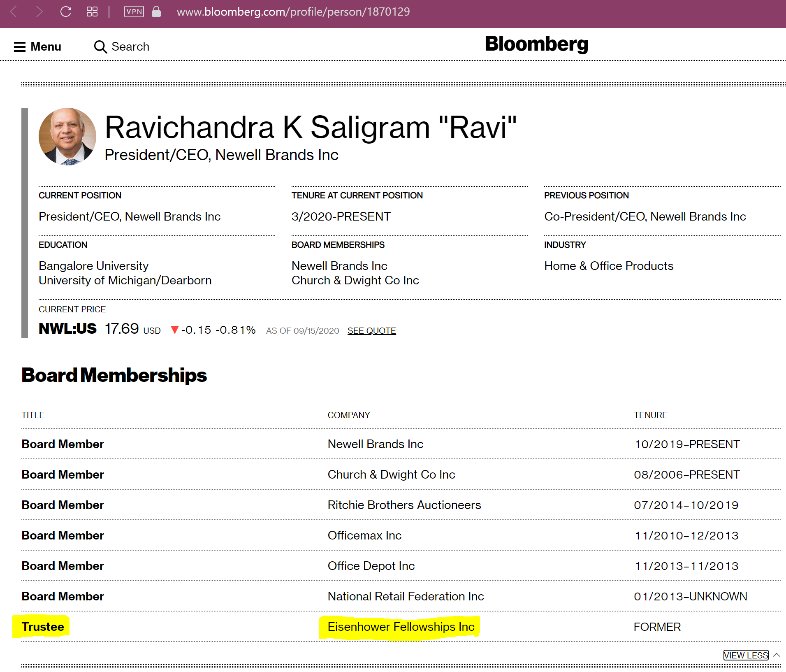Click the 01/2013-UNKNOWN tenure value
Screen dimensions: 786x672
[x=691, y=596]
